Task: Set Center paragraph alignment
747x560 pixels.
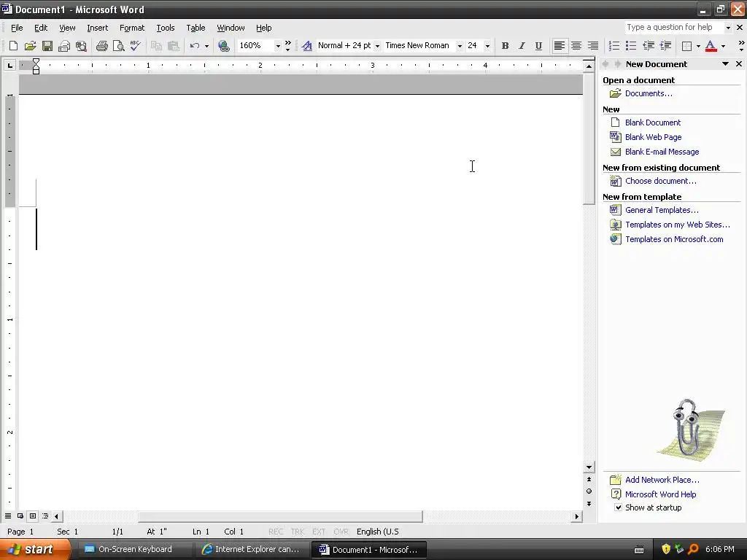Action: tap(576, 46)
